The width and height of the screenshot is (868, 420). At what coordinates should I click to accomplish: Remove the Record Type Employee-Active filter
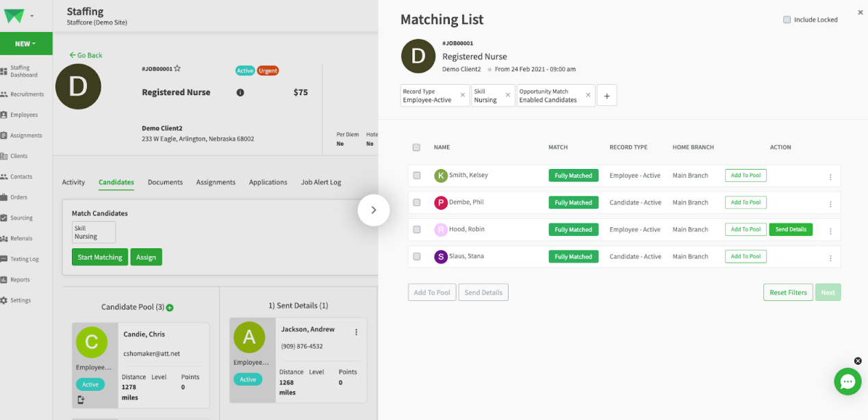click(462, 96)
